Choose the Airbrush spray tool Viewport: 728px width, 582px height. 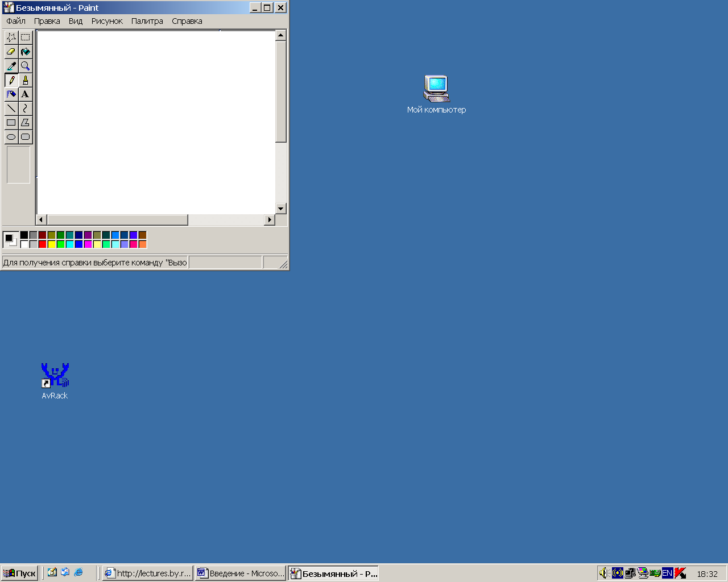11,94
